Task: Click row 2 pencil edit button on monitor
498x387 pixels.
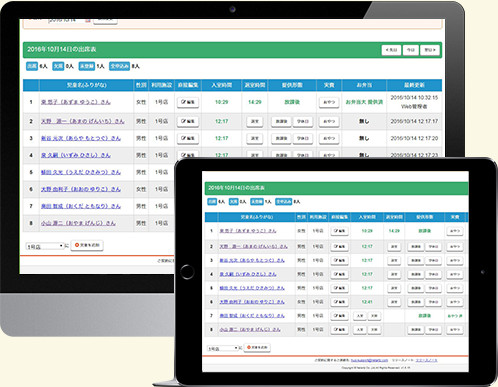Action: tap(188, 121)
